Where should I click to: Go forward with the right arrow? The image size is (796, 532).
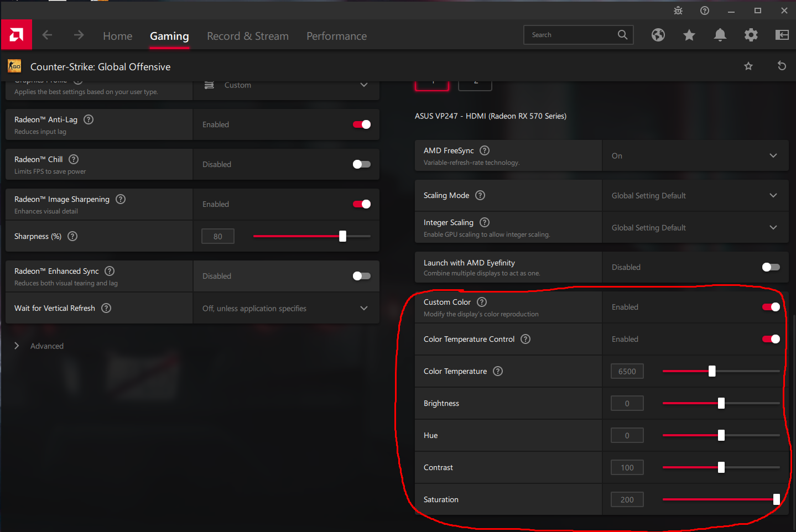[79, 35]
